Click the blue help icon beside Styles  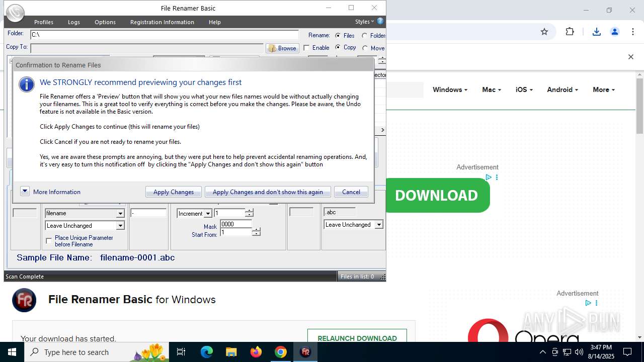(x=380, y=21)
